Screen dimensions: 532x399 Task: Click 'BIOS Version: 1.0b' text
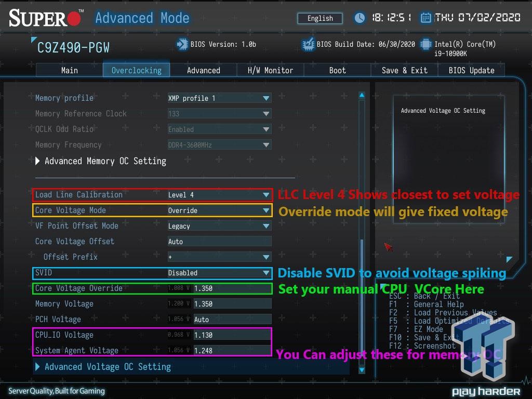click(223, 45)
